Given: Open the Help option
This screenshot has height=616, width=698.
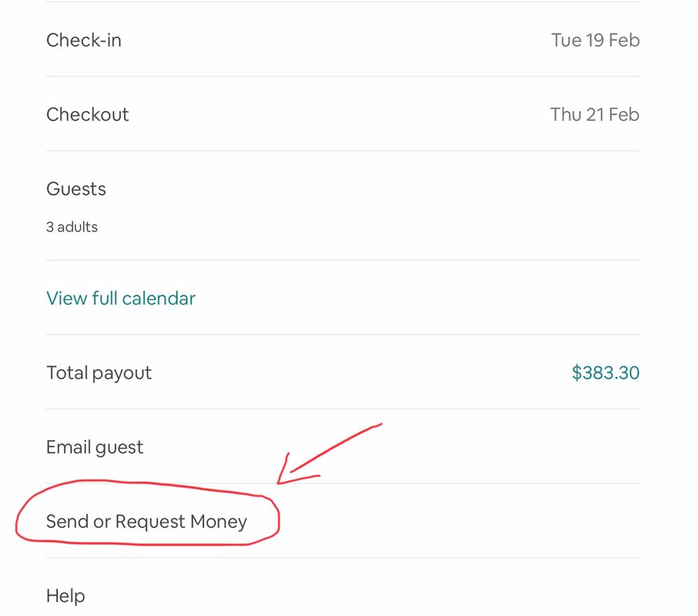Looking at the screenshot, I should pyautogui.click(x=66, y=596).
